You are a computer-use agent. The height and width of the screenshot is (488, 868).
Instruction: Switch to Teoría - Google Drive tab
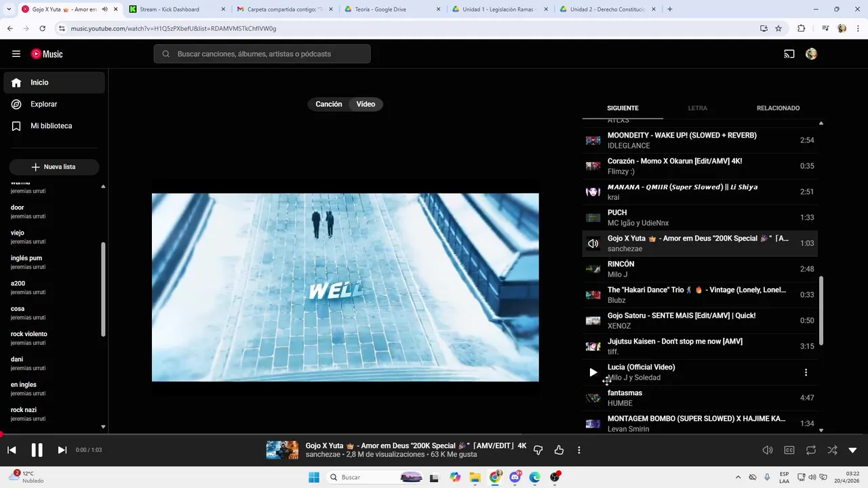(391, 9)
